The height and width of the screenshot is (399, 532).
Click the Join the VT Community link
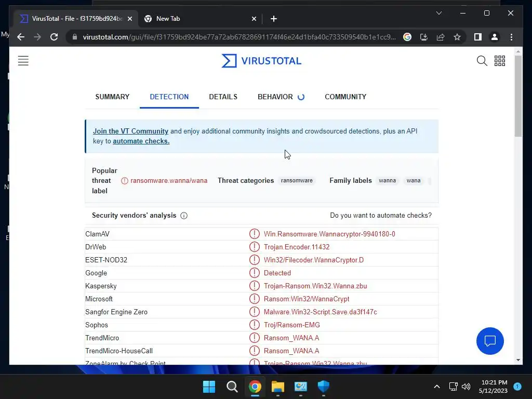(x=130, y=131)
